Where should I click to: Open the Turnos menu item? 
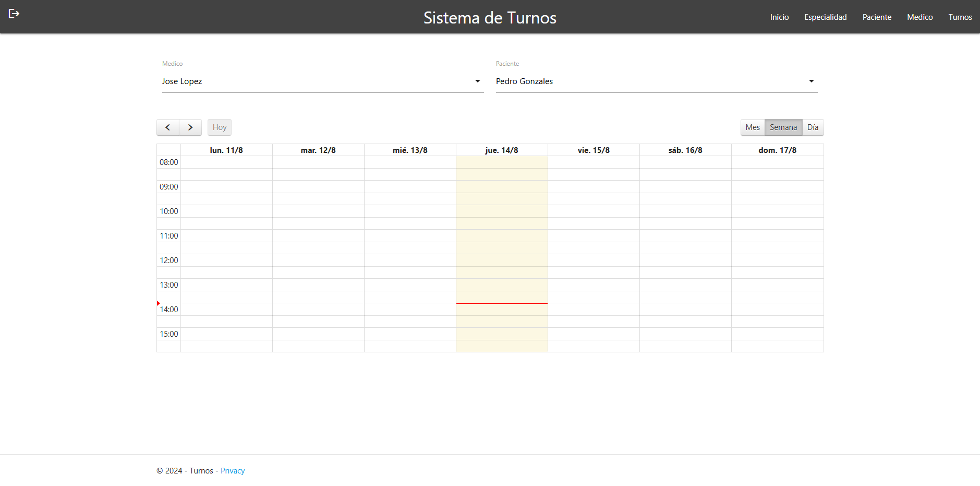click(x=960, y=17)
